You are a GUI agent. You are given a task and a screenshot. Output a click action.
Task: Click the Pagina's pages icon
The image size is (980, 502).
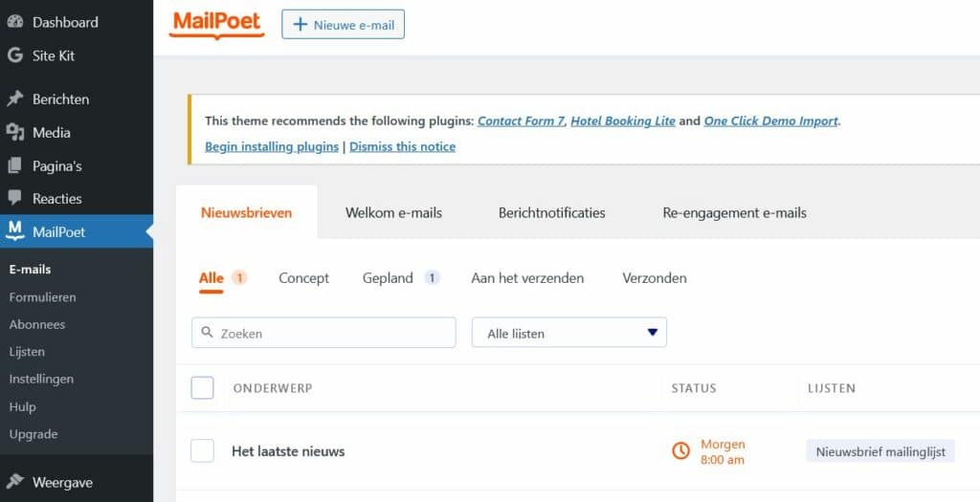point(15,165)
